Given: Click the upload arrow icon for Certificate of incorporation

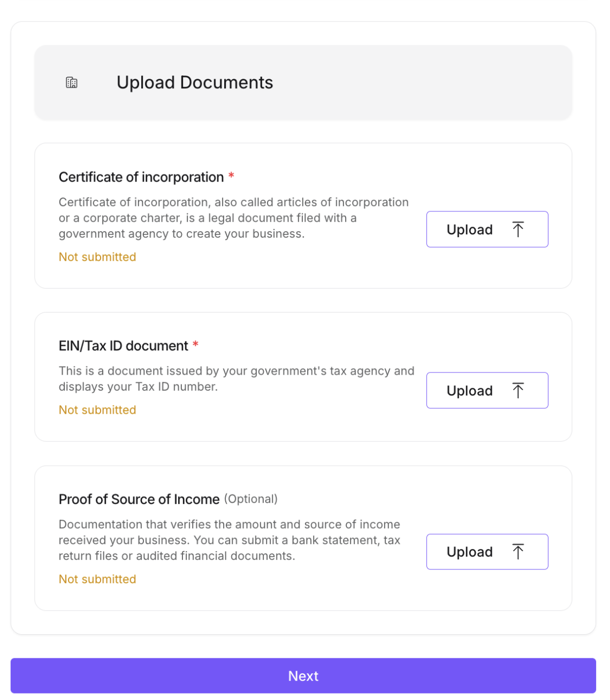Looking at the screenshot, I should [x=517, y=230].
